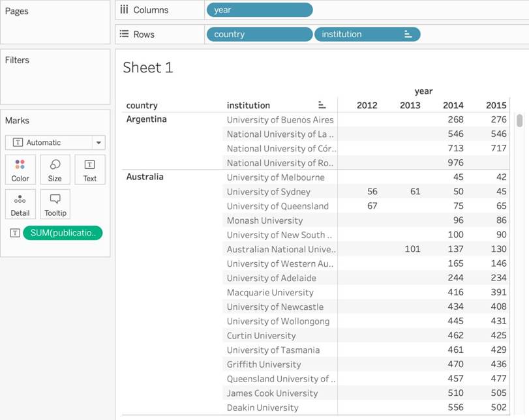Click the 2014 year column header

click(453, 106)
